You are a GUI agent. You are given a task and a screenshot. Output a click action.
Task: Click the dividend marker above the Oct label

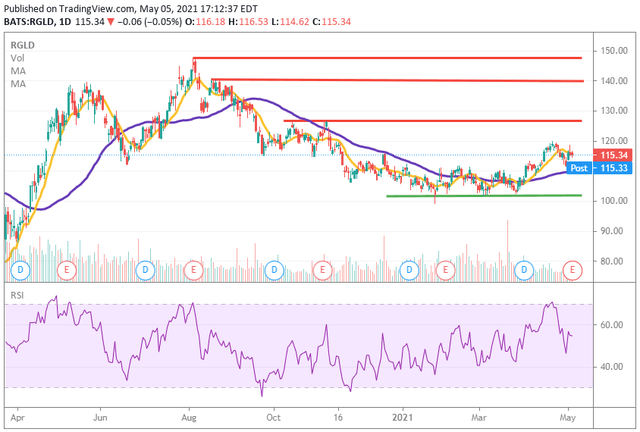[274, 270]
